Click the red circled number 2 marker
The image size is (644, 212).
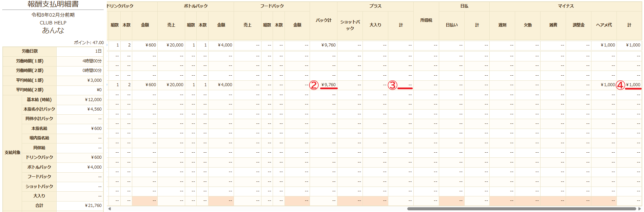coord(314,85)
